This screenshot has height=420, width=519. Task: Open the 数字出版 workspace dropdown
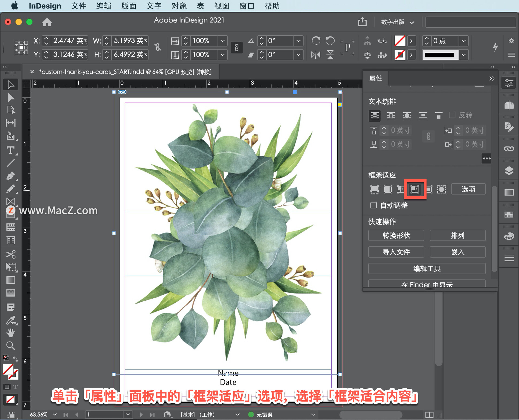397,22
